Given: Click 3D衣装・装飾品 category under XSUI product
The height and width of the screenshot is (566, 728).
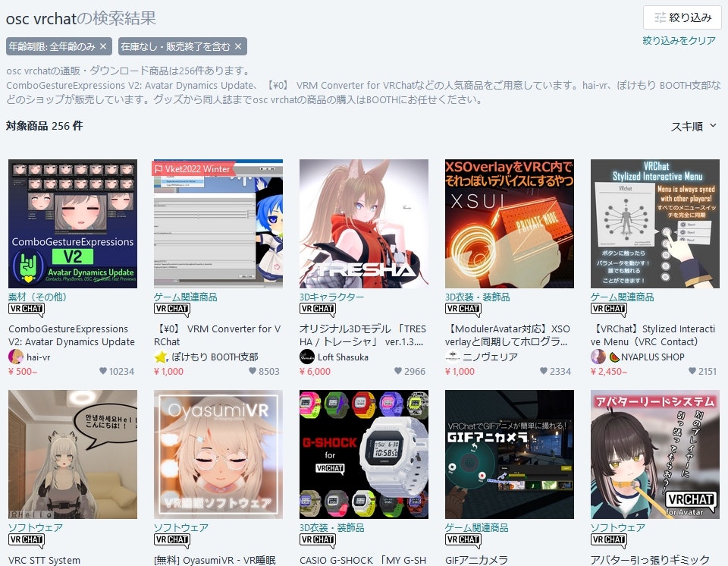Looking at the screenshot, I should pyautogui.click(x=477, y=297).
